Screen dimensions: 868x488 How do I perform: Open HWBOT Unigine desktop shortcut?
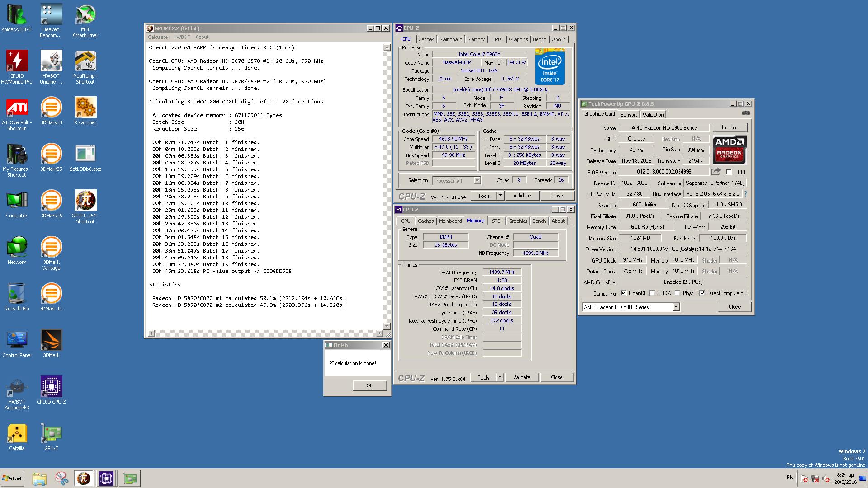coord(51,67)
